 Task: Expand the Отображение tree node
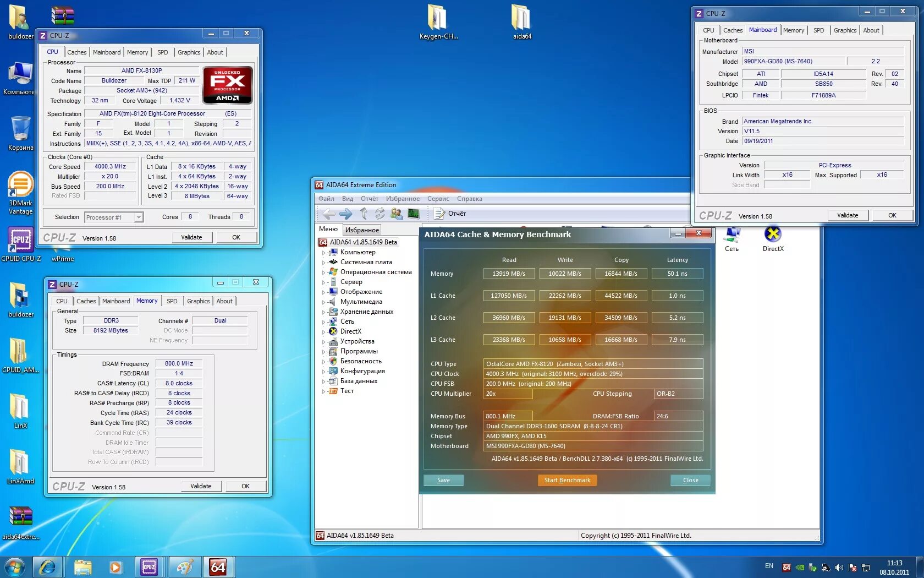click(323, 292)
